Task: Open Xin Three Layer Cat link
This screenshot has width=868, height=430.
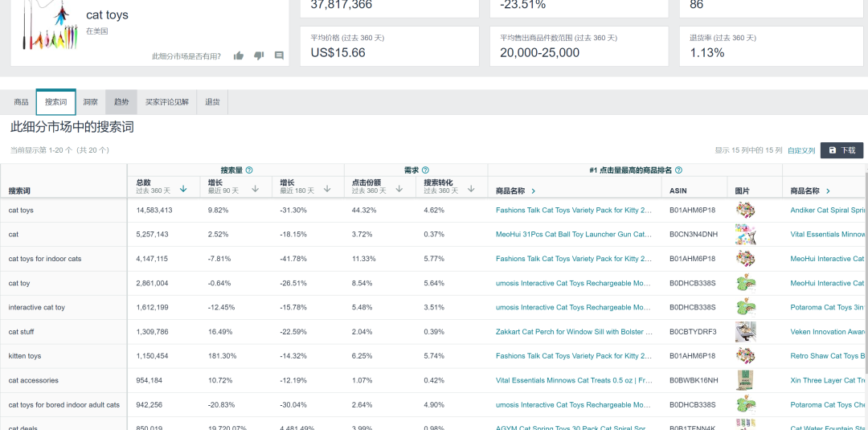Action: (828, 381)
